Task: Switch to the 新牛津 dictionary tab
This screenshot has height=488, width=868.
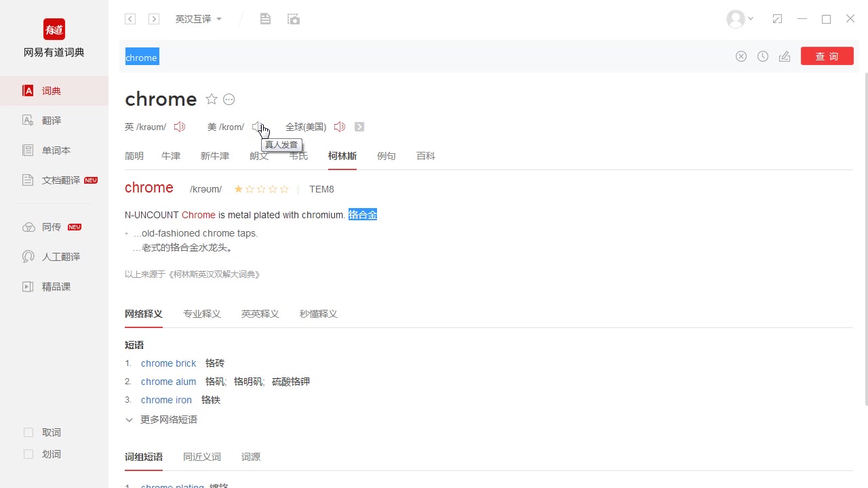Action: pos(214,156)
